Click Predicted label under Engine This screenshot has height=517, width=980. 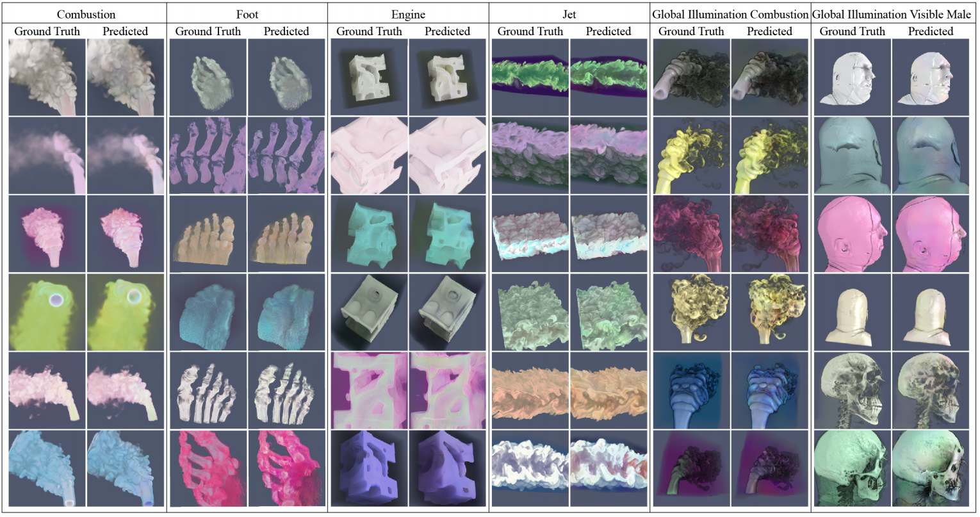click(x=448, y=31)
